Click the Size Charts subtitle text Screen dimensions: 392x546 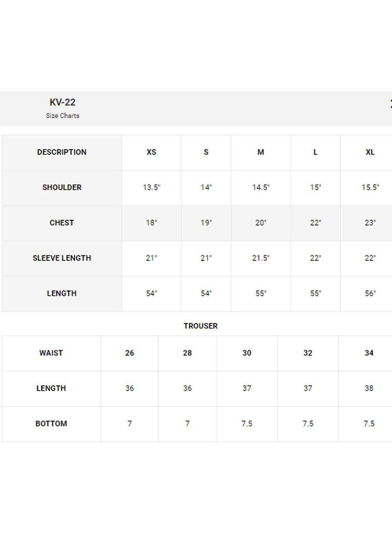click(62, 116)
